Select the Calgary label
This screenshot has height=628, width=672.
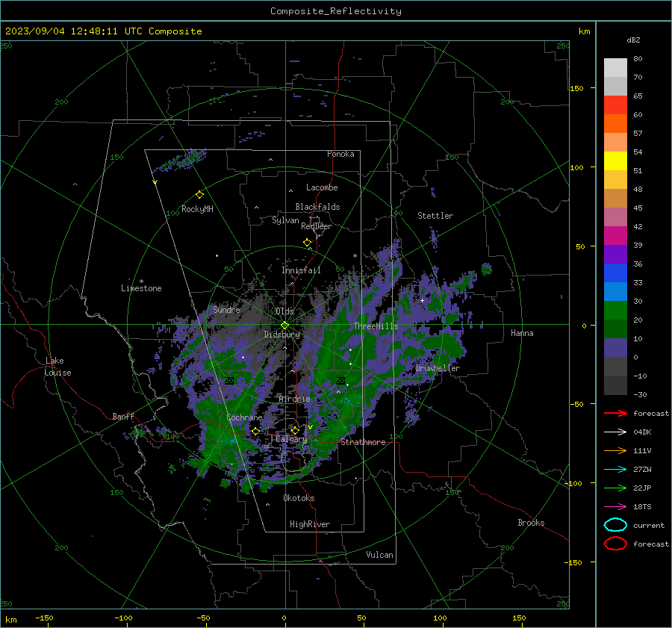[291, 439]
